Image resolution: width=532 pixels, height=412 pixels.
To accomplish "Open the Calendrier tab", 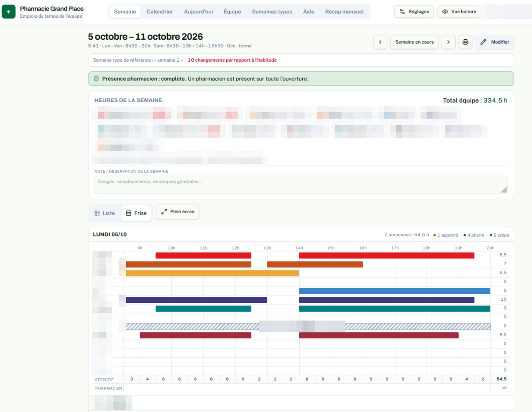I will point(160,12).
